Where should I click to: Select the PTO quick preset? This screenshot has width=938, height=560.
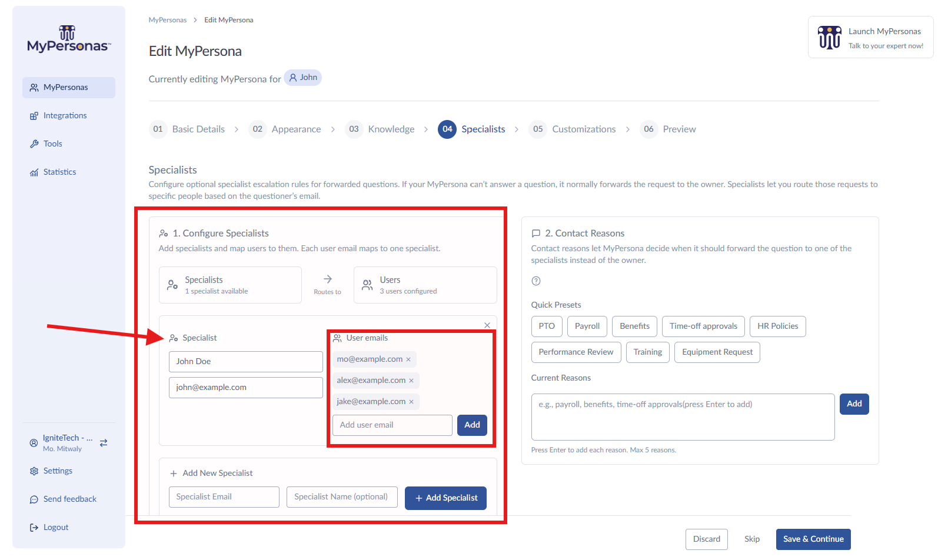point(547,326)
